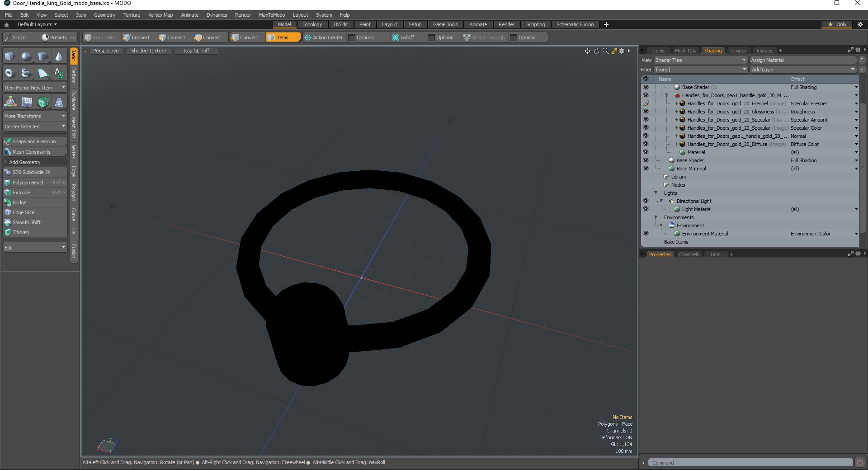Click the Thicken tool button
Image resolution: width=868 pixels, height=470 pixels.
click(35, 232)
